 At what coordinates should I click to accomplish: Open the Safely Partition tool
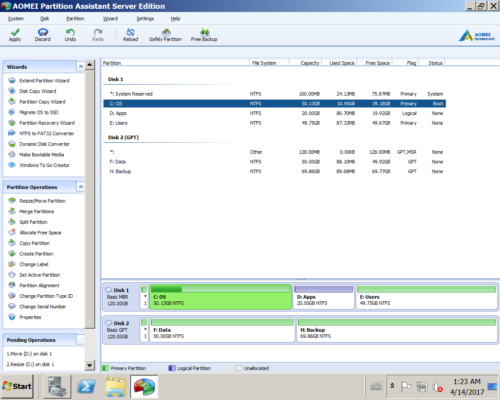[x=165, y=35]
